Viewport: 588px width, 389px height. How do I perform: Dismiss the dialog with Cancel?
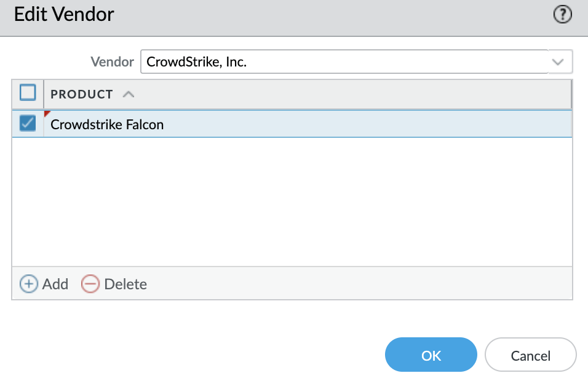pos(530,355)
